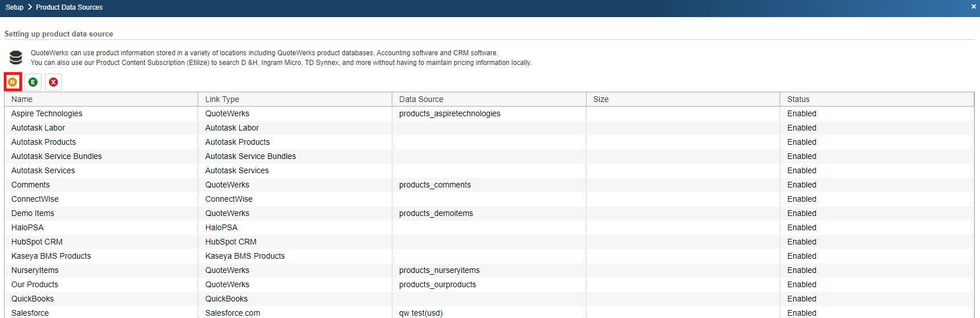
Task: Select the Kaseya BMS Products row
Action: tap(51, 256)
